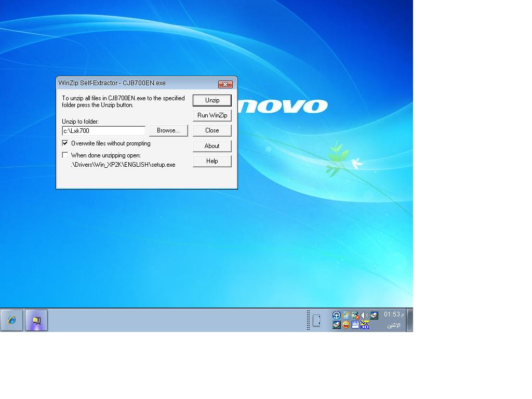
Task: Click the 01:53 clock in the tray
Action: coord(394,314)
